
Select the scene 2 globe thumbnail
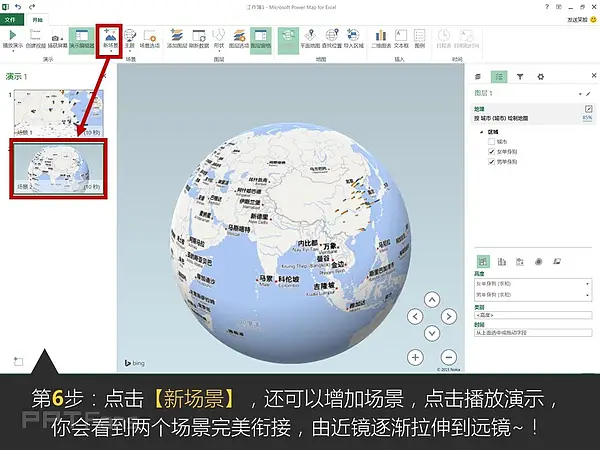coord(58,166)
